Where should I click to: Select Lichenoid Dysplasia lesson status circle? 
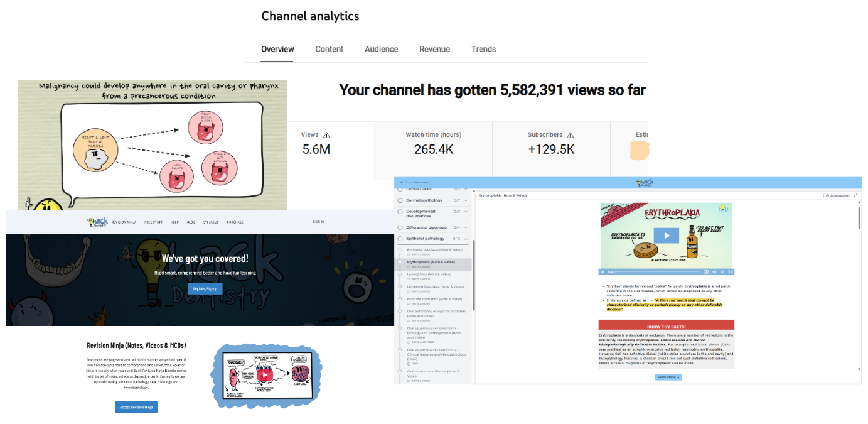tap(400, 286)
